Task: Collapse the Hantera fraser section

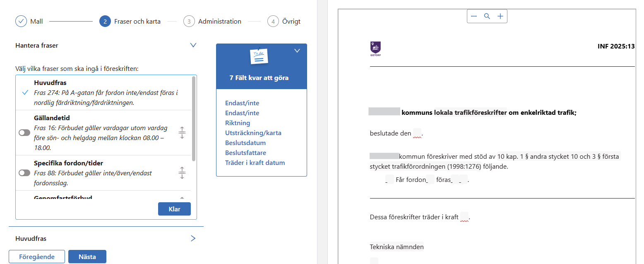Action: pos(193,45)
